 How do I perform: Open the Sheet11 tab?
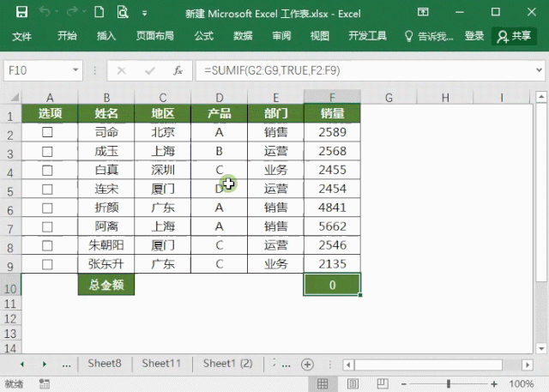[161, 364]
